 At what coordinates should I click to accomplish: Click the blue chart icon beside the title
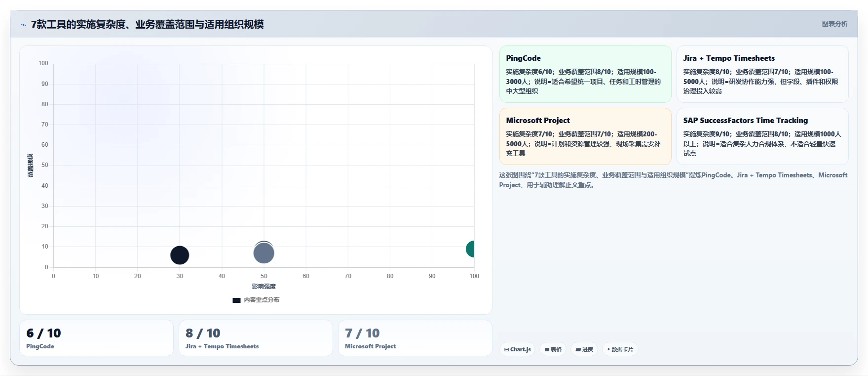(x=23, y=25)
